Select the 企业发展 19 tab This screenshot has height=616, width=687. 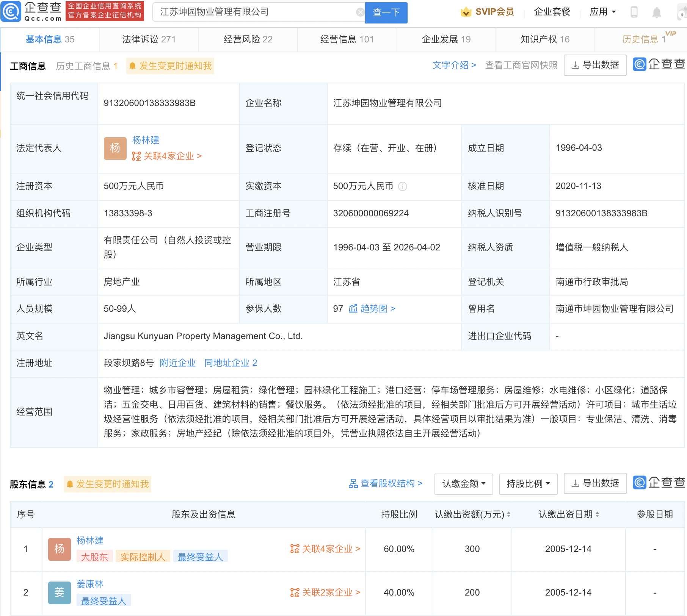click(446, 39)
